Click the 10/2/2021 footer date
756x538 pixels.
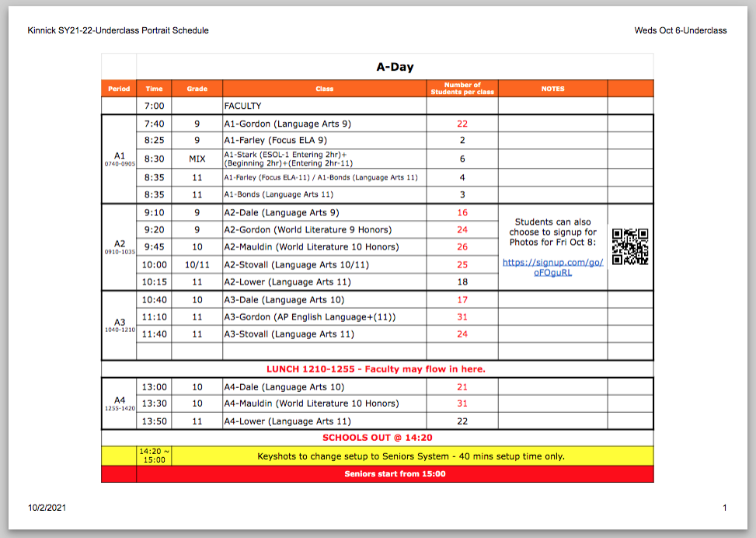tap(47, 507)
